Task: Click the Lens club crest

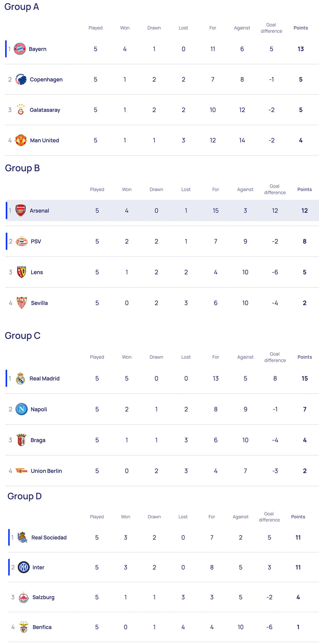Action: (x=22, y=272)
